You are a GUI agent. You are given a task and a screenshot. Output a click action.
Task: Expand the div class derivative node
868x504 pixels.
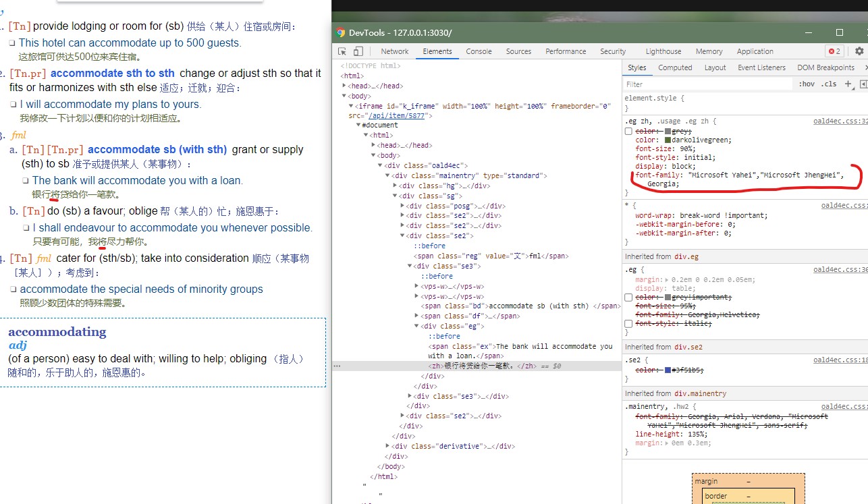(x=387, y=446)
